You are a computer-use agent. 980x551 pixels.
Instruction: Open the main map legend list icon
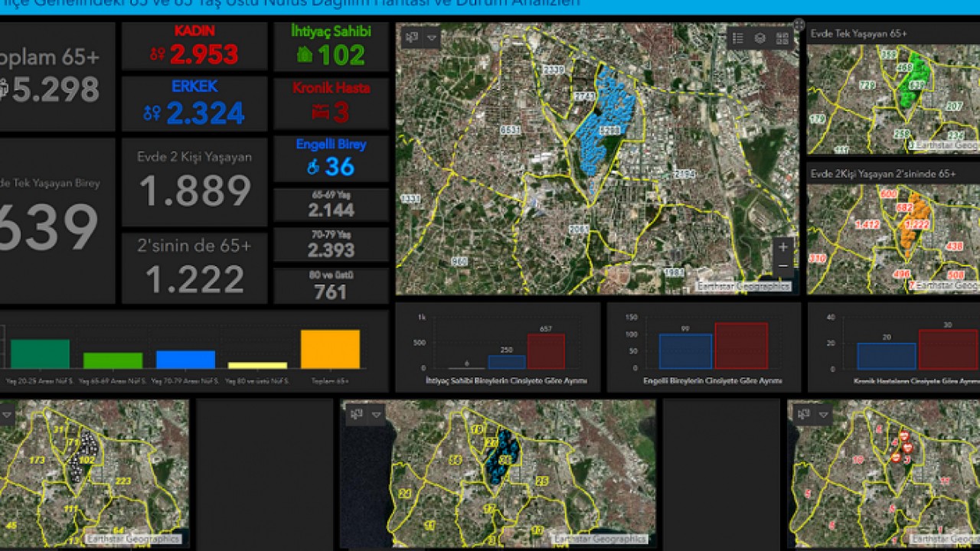[738, 38]
